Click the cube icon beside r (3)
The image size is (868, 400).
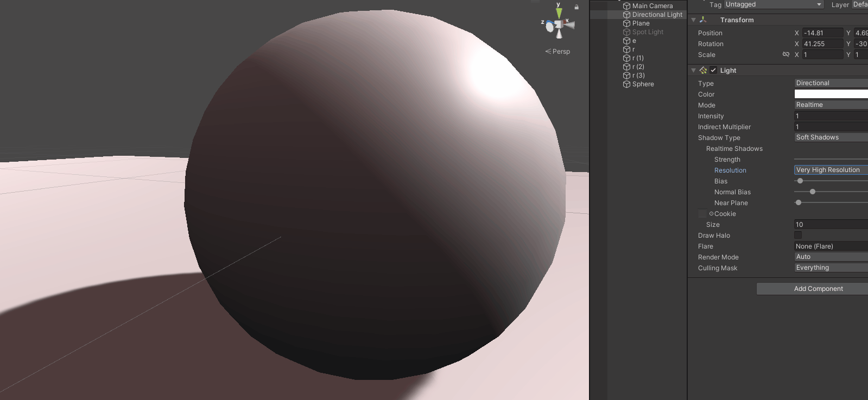coord(626,75)
